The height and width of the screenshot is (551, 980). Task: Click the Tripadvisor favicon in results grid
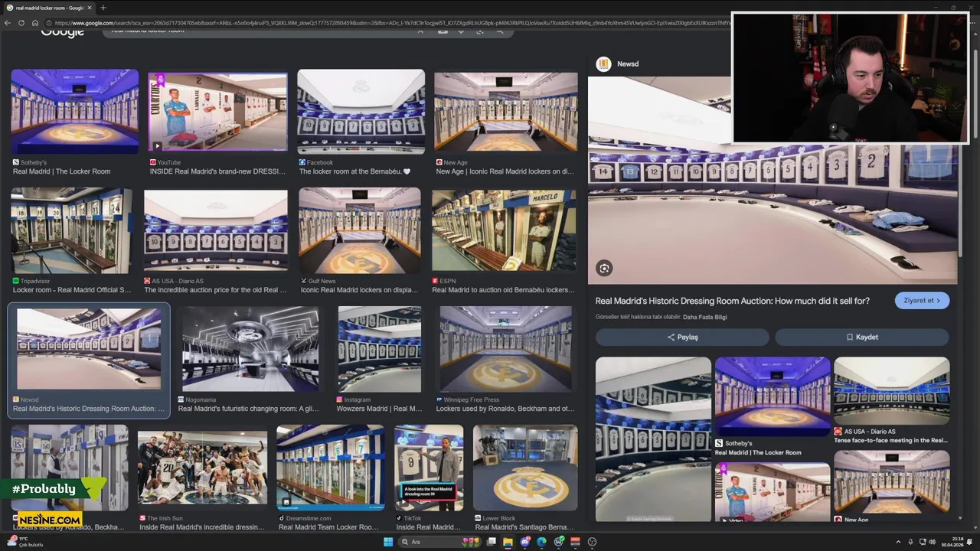16,281
